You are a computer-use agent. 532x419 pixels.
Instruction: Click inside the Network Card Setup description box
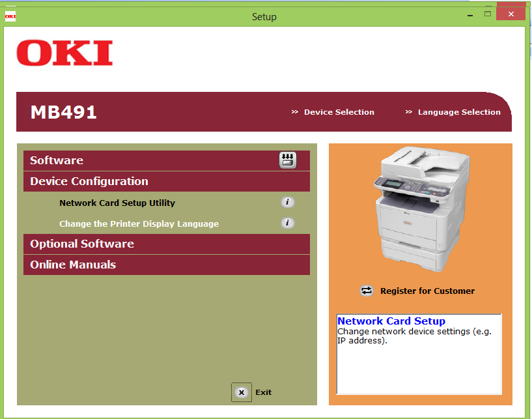tap(419, 365)
